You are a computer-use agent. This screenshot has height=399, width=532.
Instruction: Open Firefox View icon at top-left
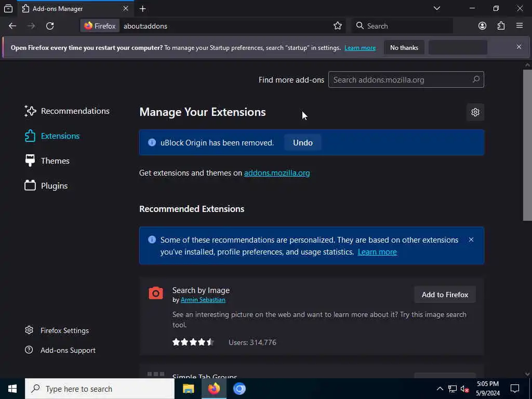point(8,8)
